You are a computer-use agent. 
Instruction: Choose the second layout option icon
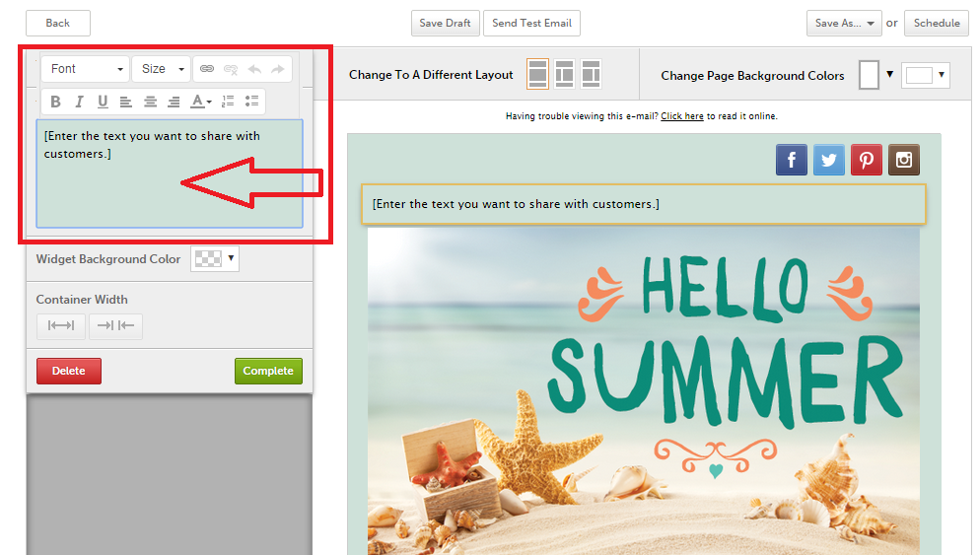pyautogui.click(x=564, y=74)
